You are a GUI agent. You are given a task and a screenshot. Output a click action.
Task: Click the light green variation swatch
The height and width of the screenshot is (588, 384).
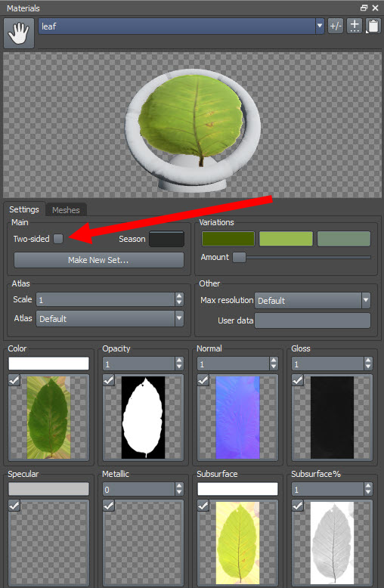pos(286,239)
